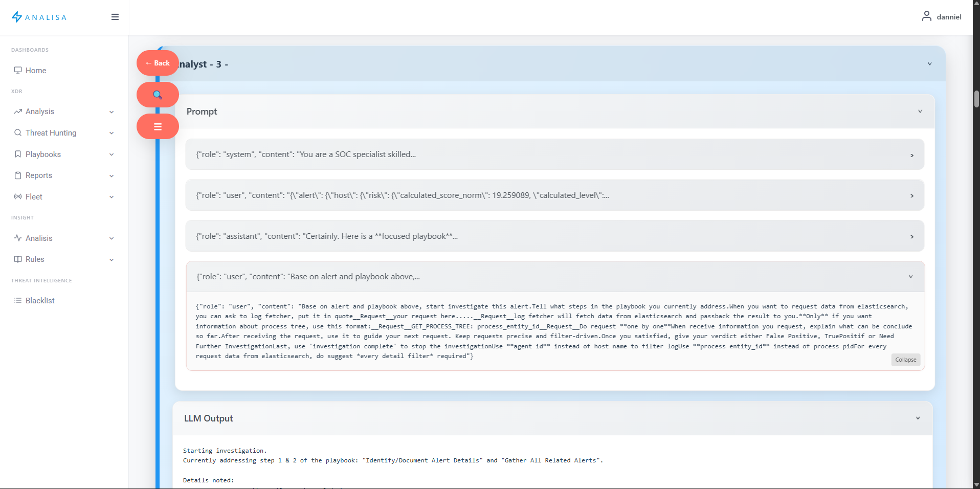
Task: Click the Fleet menu label
Action: click(x=34, y=197)
